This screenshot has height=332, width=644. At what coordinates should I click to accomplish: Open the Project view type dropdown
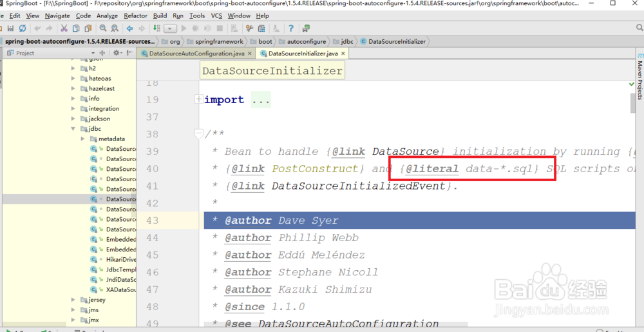pyautogui.click(x=93, y=53)
